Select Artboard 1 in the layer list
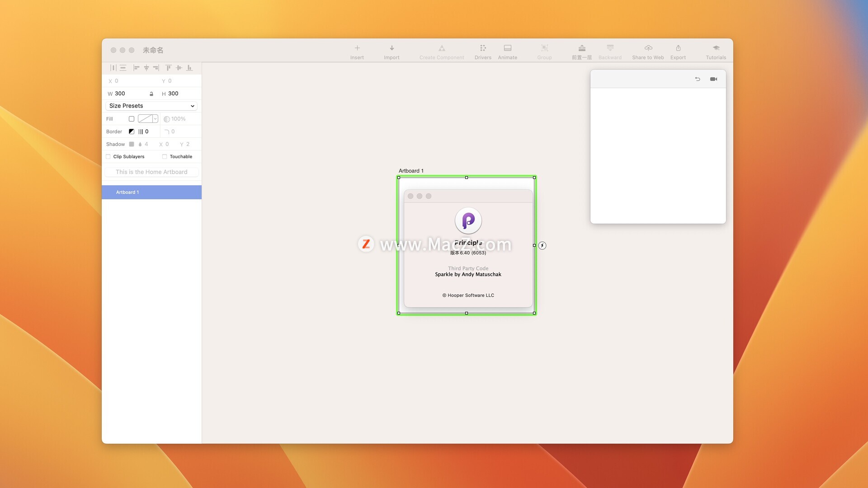868x488 pixels. coord(151,192)
